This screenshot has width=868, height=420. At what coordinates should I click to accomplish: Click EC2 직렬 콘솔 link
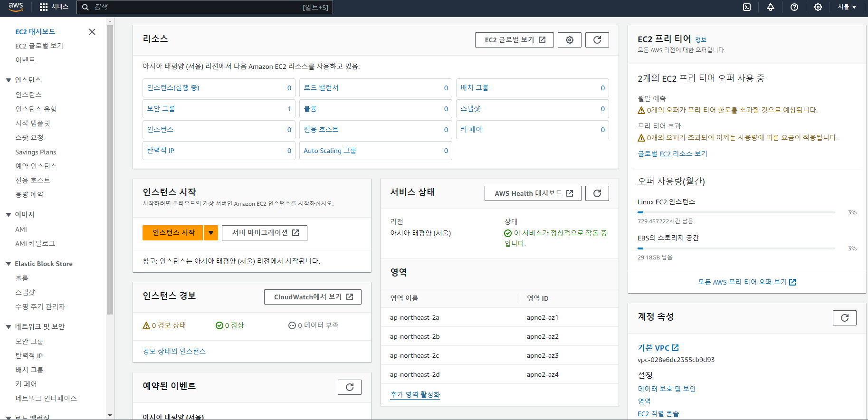658,413
